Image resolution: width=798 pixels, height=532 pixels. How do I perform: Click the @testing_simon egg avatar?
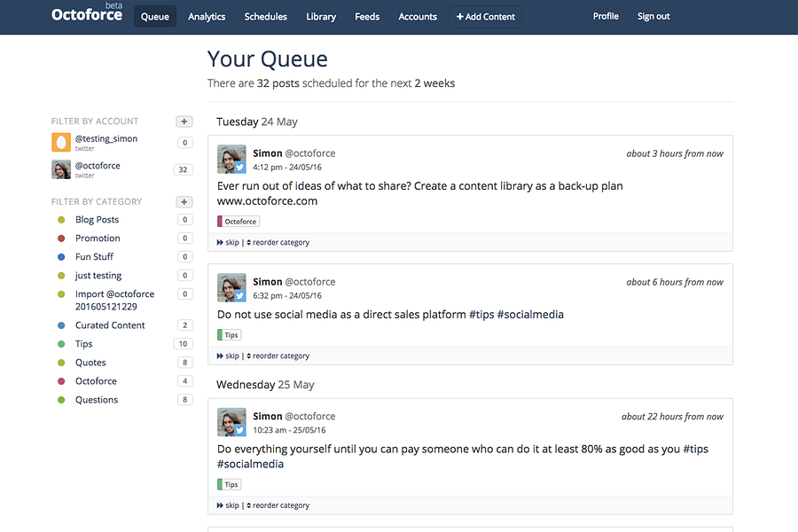coord(61,143)
